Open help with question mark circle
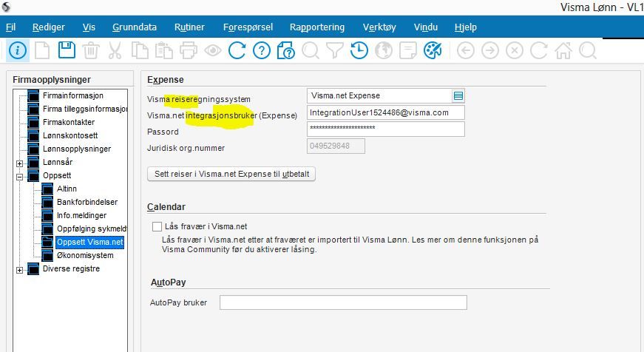Screen dimensions: 644x352 point(262,50)
